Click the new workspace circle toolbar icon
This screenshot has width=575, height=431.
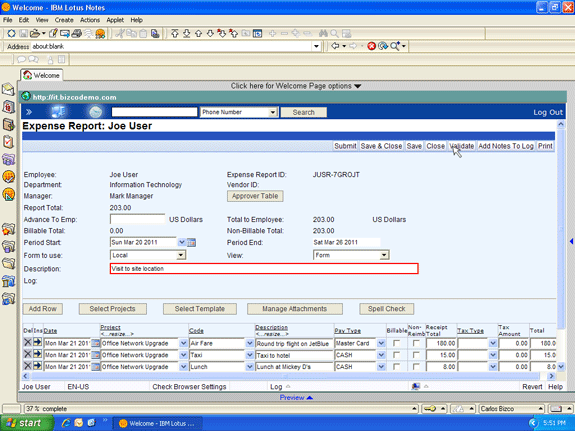[11, 34]
